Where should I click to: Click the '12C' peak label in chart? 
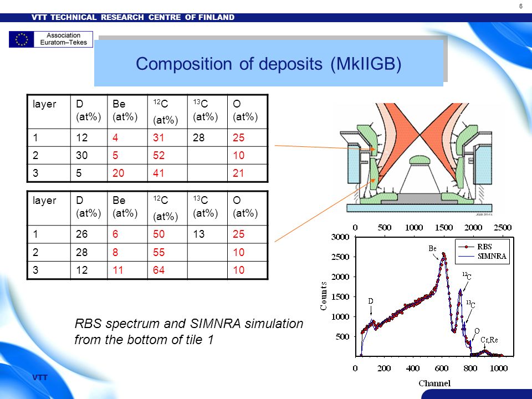(467, 276)
